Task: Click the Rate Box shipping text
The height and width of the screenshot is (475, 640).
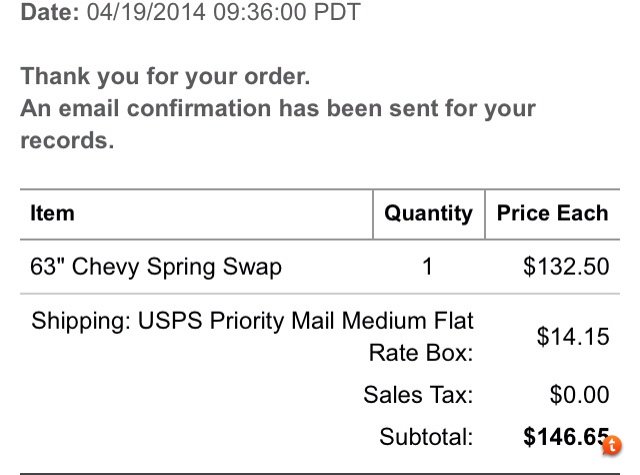Action: click(421, 353)
